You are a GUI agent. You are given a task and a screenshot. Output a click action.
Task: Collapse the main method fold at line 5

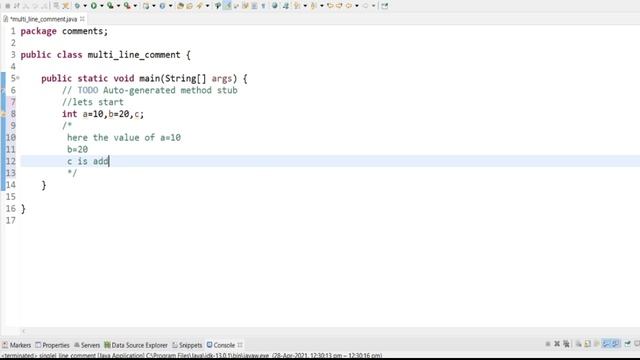pyautogui.click(x=18, y=78)
